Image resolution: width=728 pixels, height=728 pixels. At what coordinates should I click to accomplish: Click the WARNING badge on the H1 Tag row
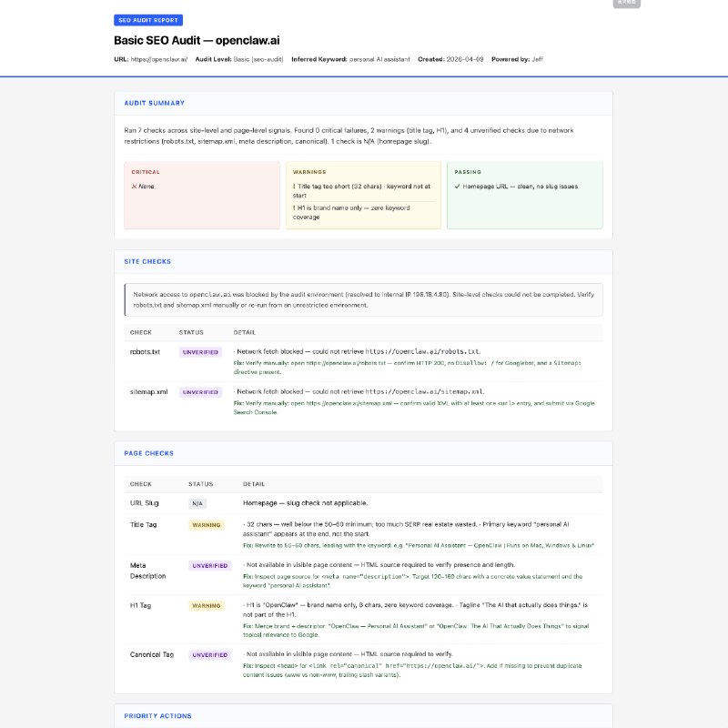pyautogui.click(x=208, y=606)
